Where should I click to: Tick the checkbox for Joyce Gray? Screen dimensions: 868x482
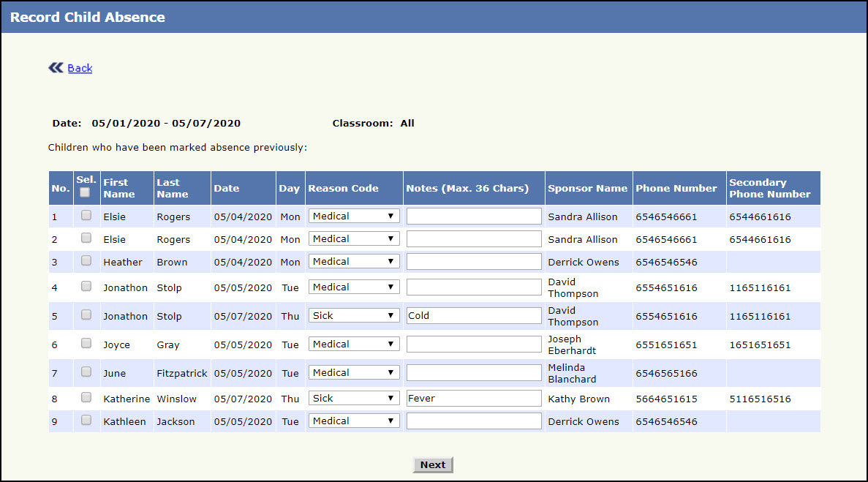point(86,344)
